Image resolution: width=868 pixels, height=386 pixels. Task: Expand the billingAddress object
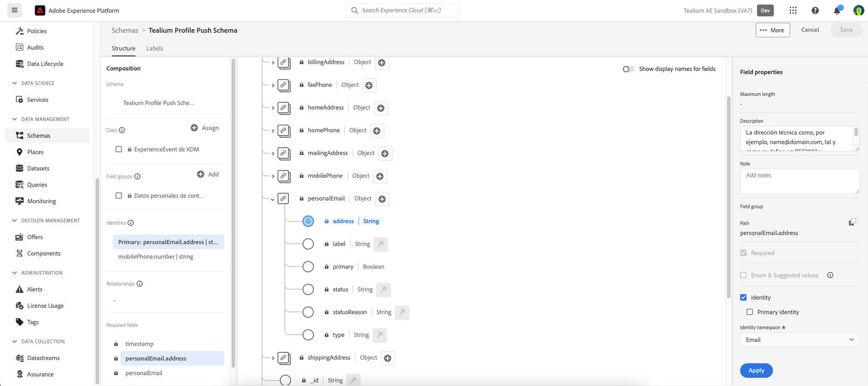coord(273,63)
